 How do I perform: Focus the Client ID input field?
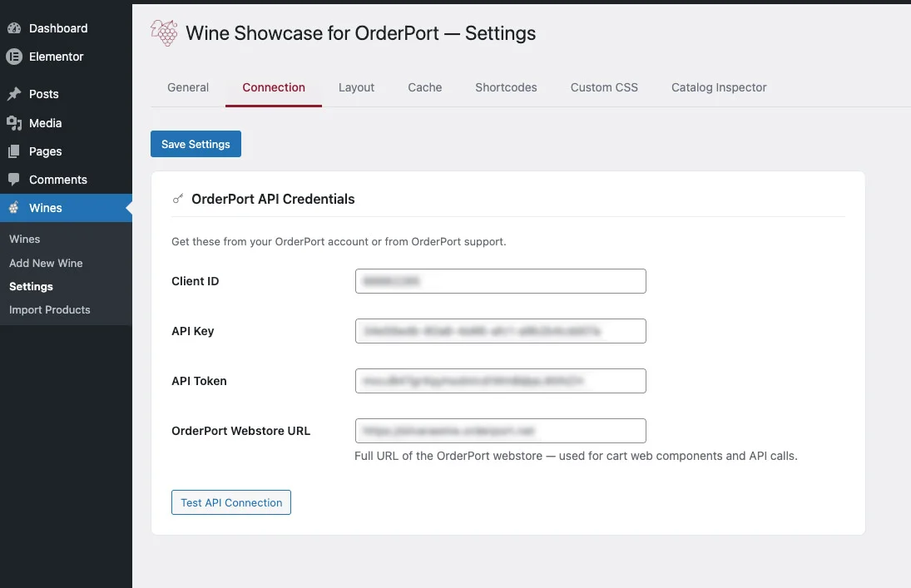pyautogui.click(x=500, y=280)
